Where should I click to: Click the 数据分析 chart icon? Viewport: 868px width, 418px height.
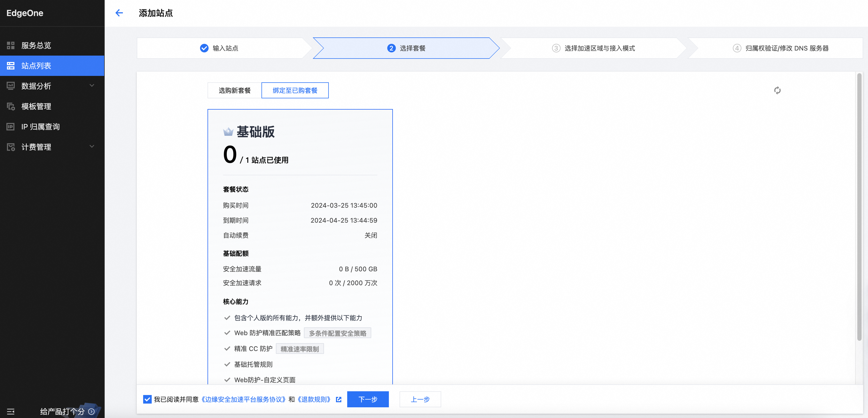[11, 86]
